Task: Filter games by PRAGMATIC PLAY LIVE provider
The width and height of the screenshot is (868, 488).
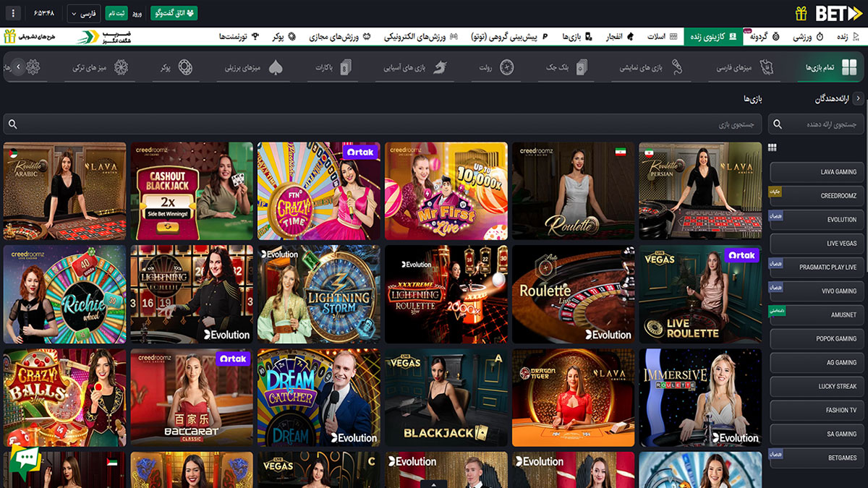Action: [x=817, y=267]
